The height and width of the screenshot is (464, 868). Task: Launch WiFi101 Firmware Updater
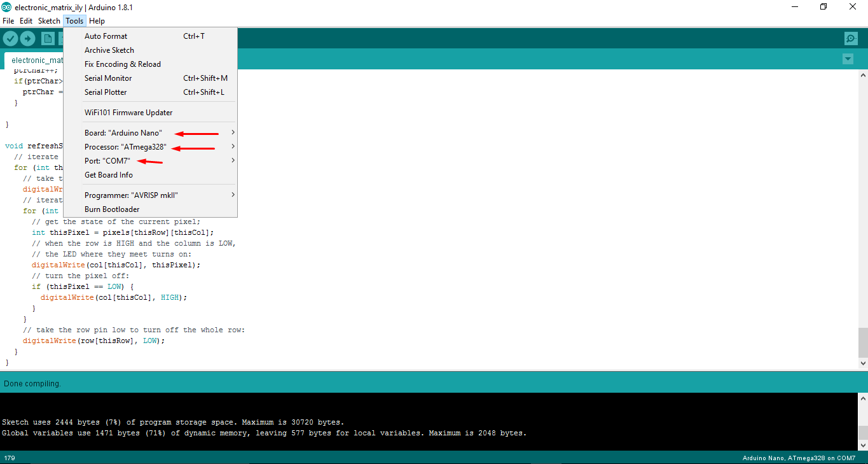click(150, 113)
